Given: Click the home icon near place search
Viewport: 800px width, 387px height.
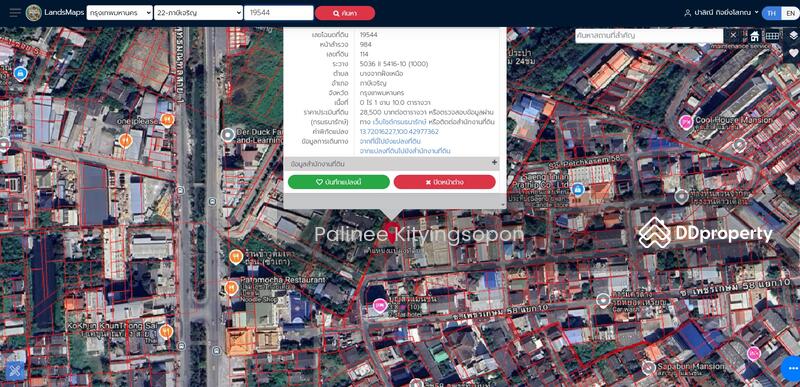Looking at the screenshot, I should (x=755, y=36).
